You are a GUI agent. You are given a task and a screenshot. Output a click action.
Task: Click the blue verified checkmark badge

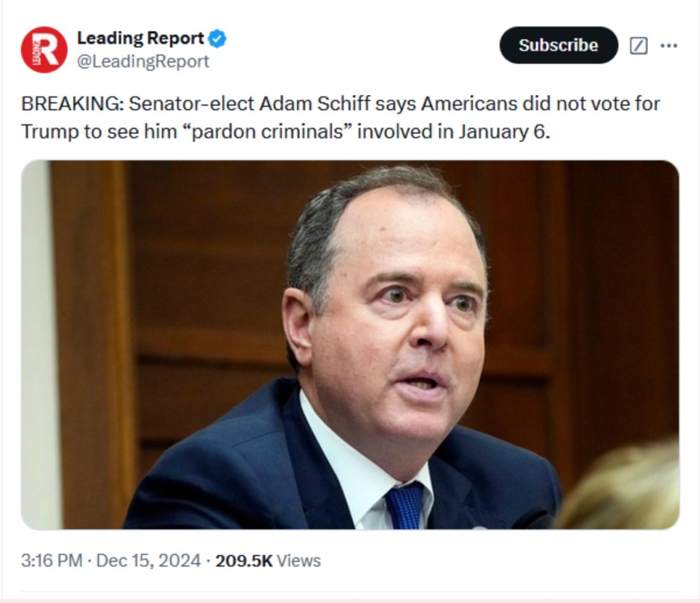217,38
